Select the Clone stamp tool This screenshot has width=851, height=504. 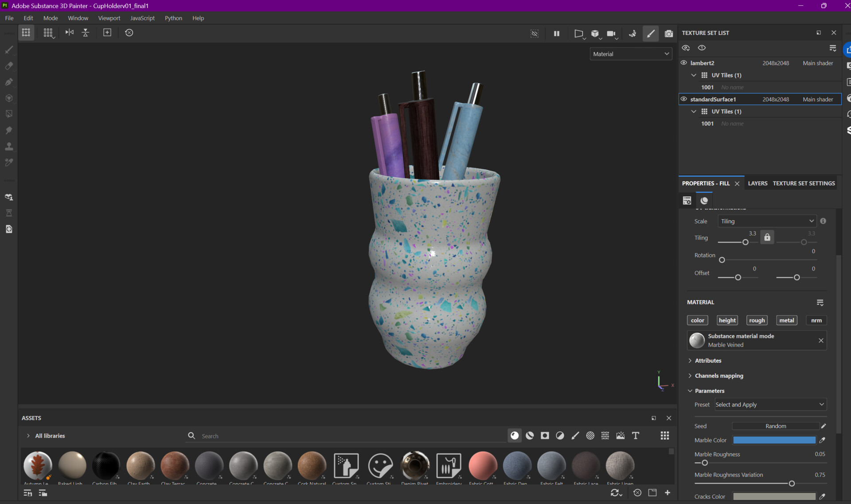click(8, 146)
